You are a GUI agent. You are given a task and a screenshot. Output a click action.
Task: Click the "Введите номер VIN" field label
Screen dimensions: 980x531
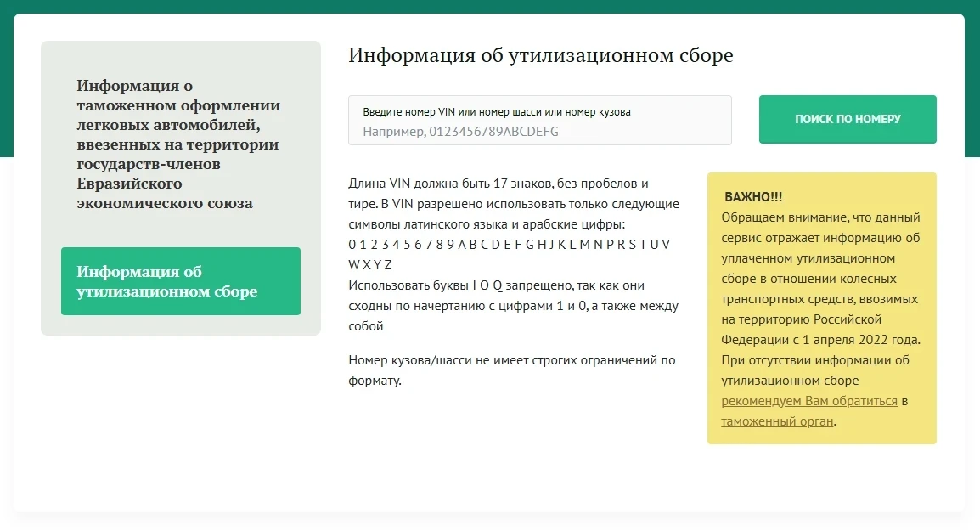[x=496, y=112]
